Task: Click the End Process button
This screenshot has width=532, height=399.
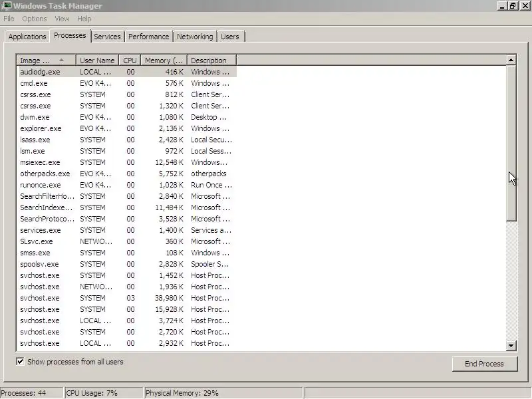Action: [485, 364]
